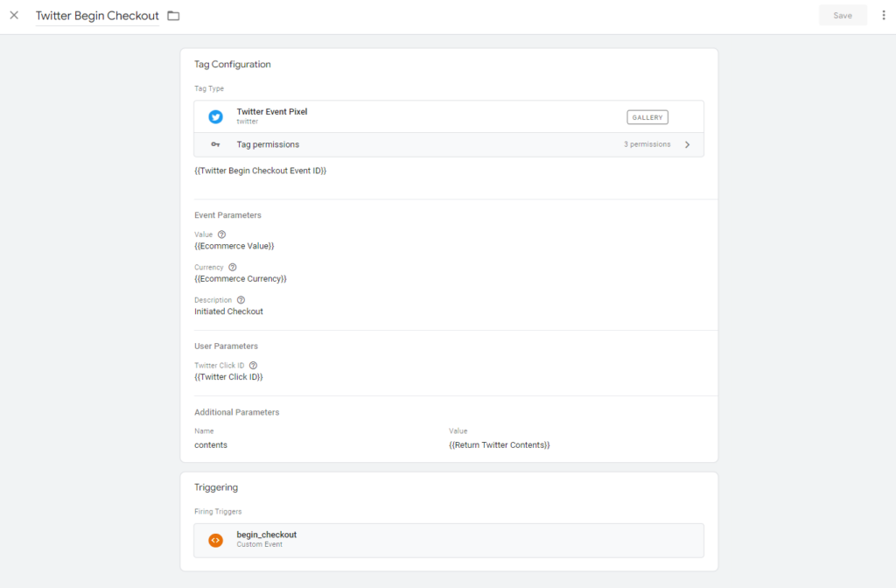The width and height of the screenshot is (896, 588).
Task: Click the {{Return Twitter Contents}} value
Action: click(499, 445)
